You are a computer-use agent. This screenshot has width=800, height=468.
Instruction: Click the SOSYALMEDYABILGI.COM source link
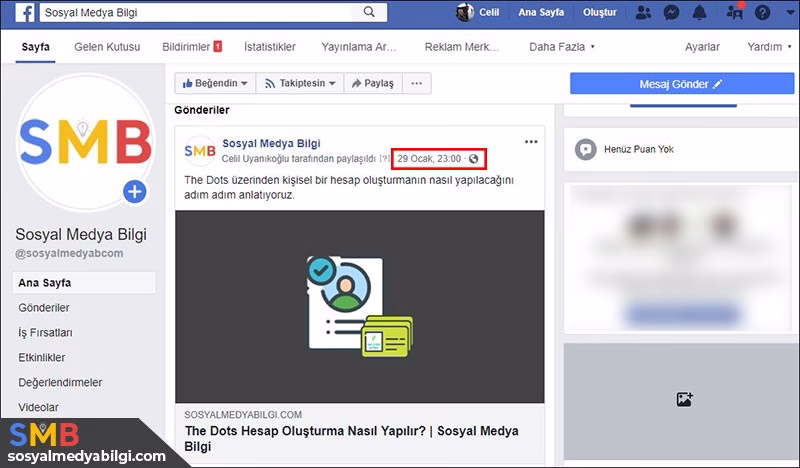coord(243,415)
